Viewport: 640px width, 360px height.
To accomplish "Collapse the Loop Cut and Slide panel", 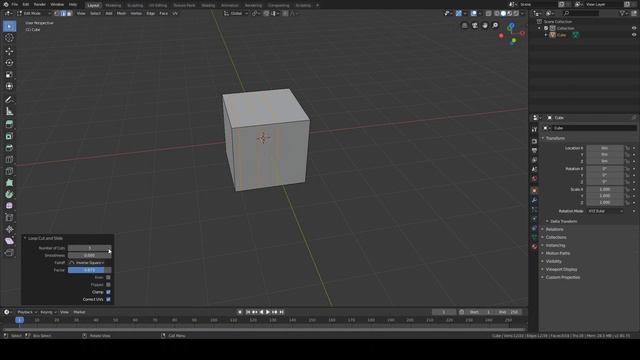I will pyautogui.click(x=25, y=238).
